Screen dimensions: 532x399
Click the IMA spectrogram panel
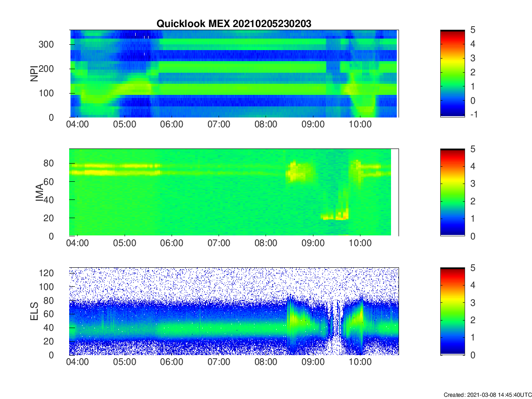pyautogui.click(x=234, y=192)
